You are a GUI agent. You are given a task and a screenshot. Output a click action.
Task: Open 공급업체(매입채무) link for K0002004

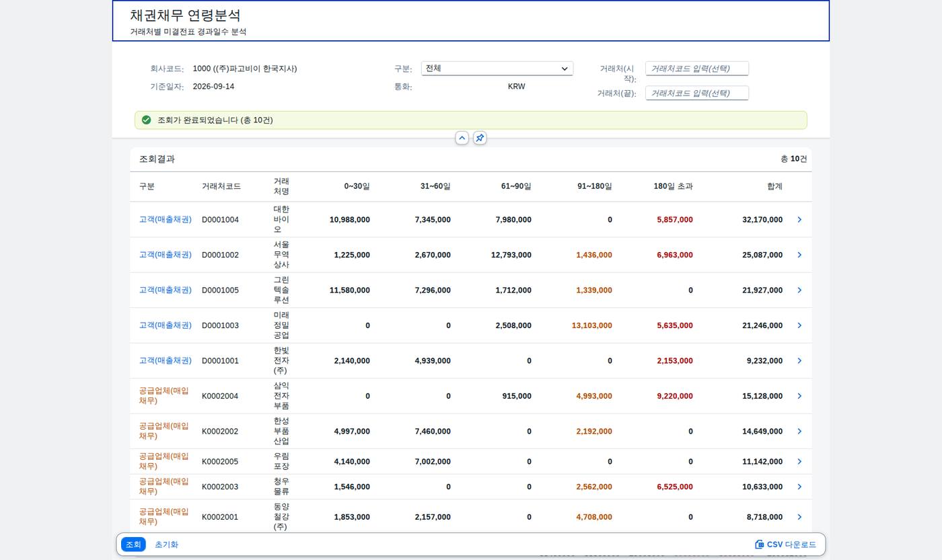[164, 396]
